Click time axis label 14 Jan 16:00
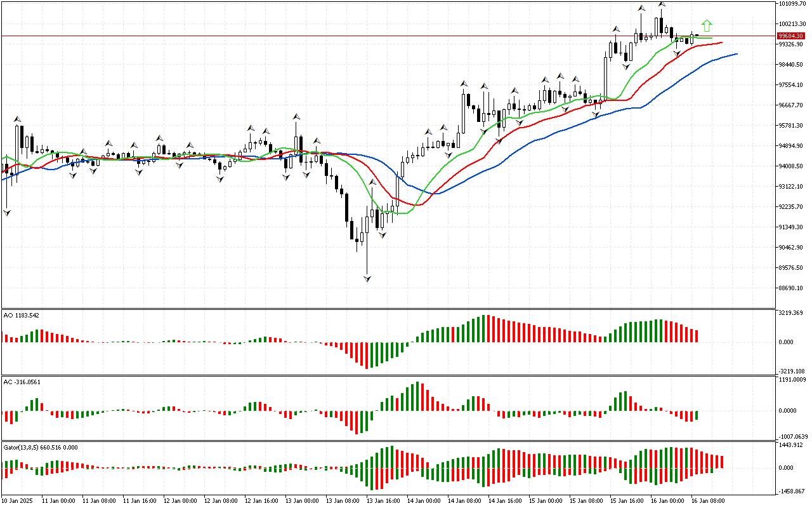 (505, 501)
